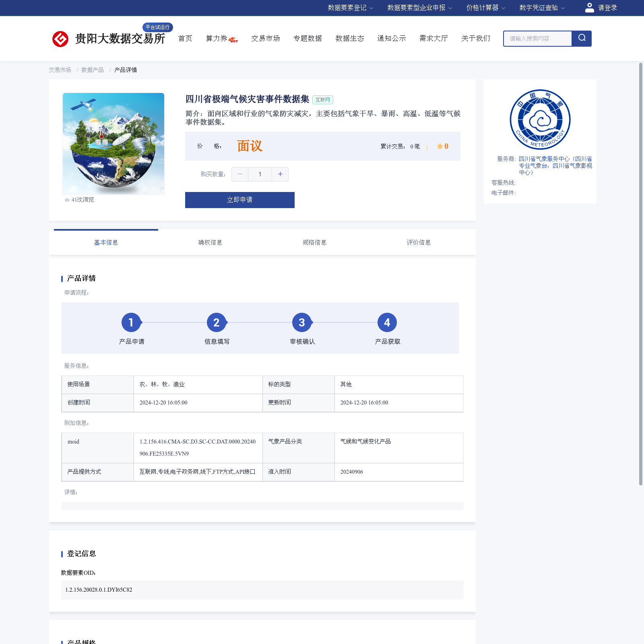Click the eye view-count icon

click(67, 200)
